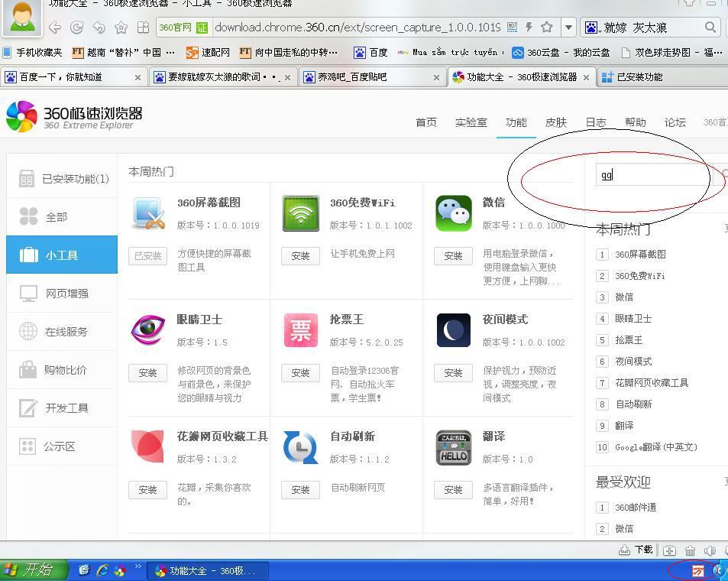The width and height of the screenshot is (728, 581).
Task: Select 购物比价 category in sidebar
Action: (x=62, y=370)
